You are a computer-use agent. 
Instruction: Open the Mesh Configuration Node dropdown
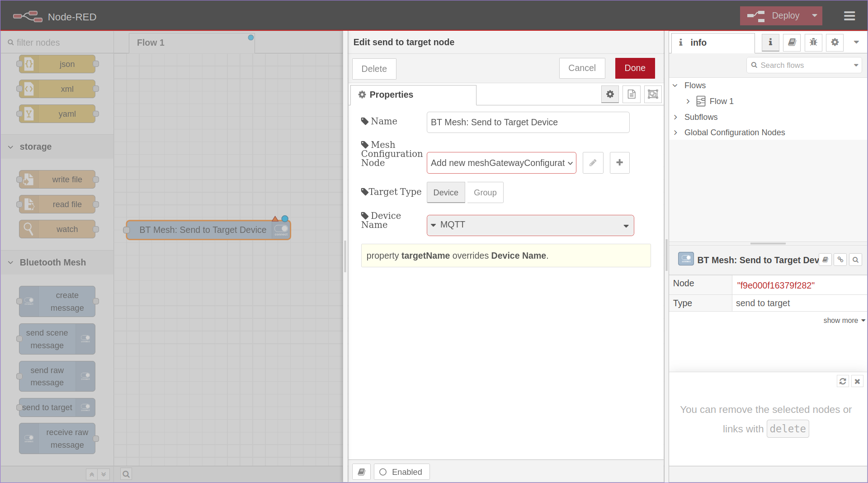pos(501,163)
